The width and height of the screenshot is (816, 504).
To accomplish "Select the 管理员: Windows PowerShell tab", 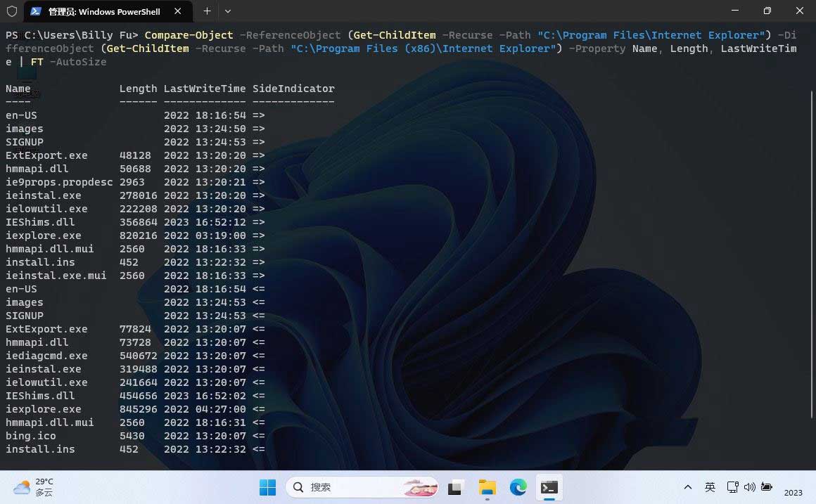I will click(x=106, y=11).
